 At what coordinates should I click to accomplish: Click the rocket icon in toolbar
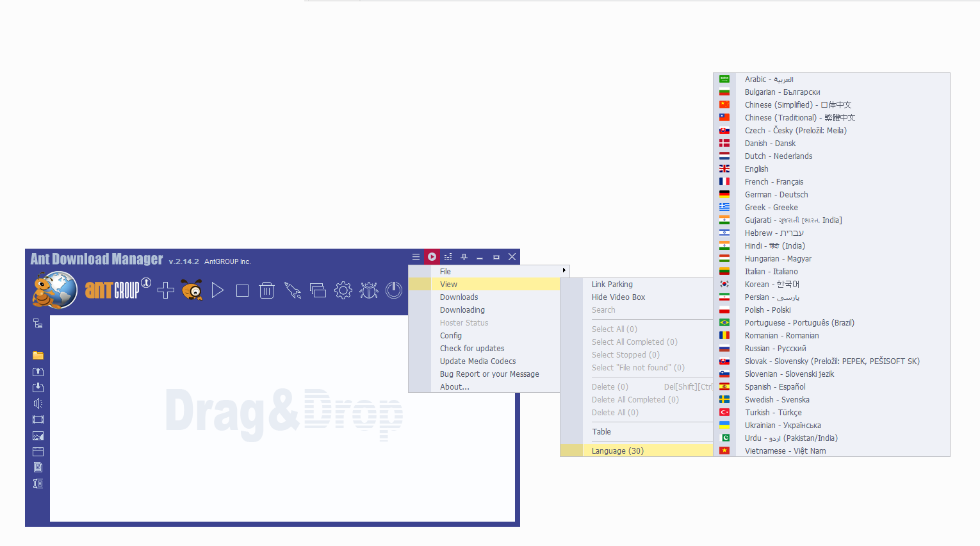click(x=293, y=290)
